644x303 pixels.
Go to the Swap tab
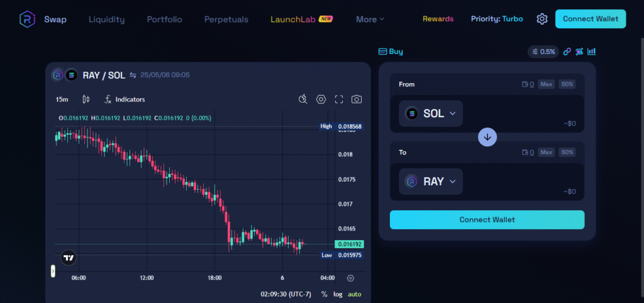(x=55, y=20)
